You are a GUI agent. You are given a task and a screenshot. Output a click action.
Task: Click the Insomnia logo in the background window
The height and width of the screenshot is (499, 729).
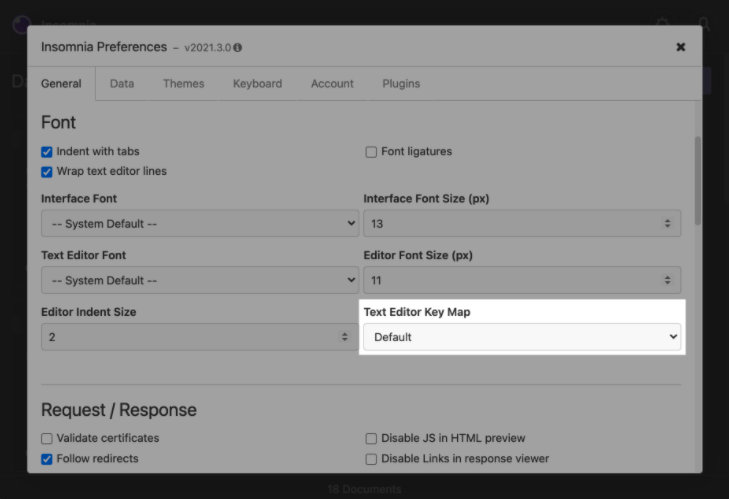pos(21,23)
